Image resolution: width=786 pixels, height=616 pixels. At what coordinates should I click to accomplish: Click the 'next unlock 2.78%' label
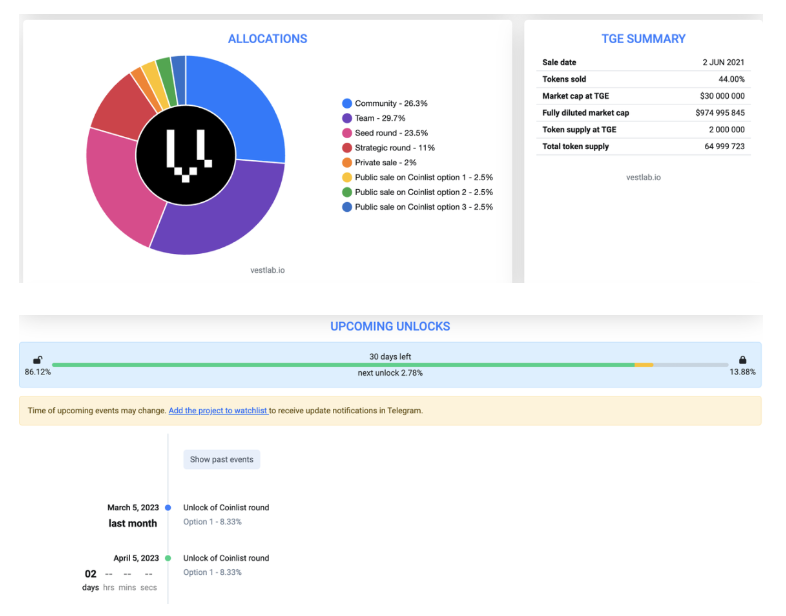[390, 373]
